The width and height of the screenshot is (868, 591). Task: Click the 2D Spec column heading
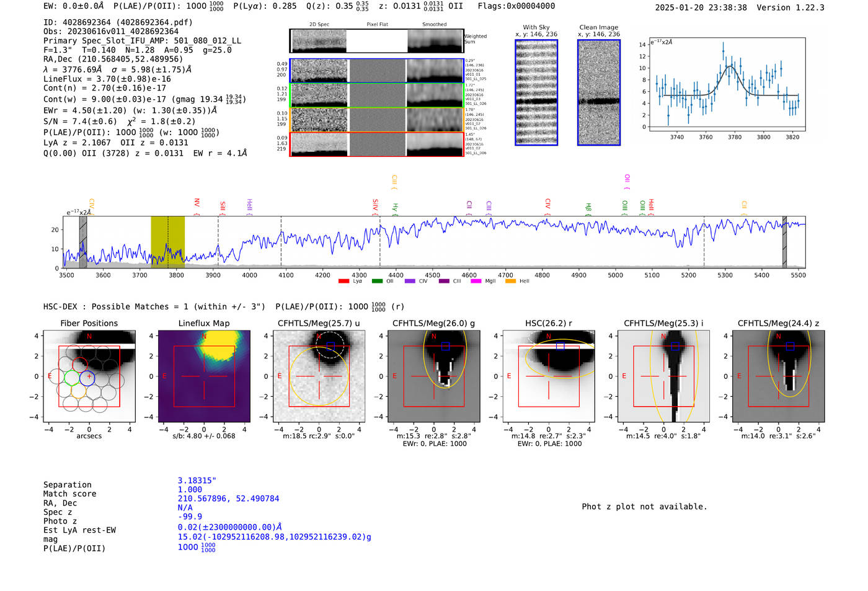coord(319,25)
